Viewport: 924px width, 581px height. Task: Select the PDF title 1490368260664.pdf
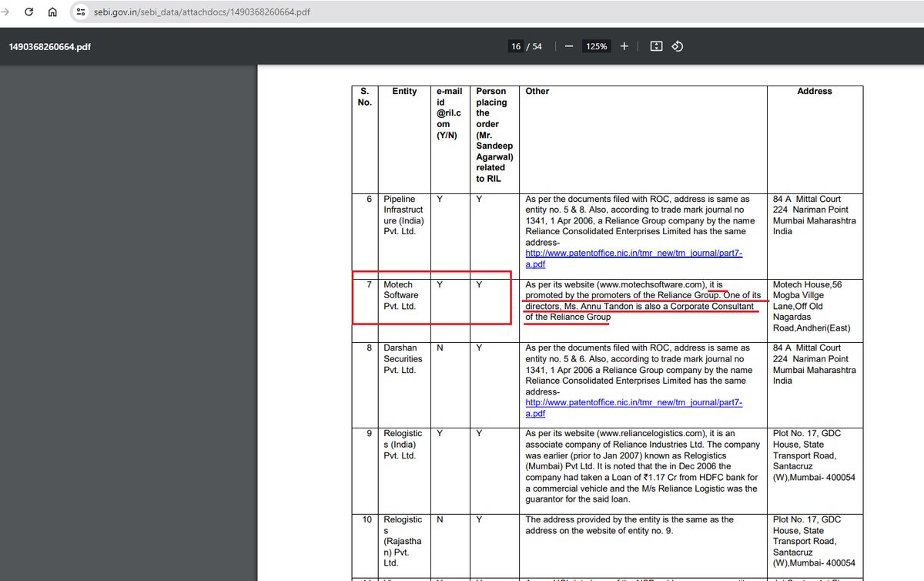coord(49,46)
